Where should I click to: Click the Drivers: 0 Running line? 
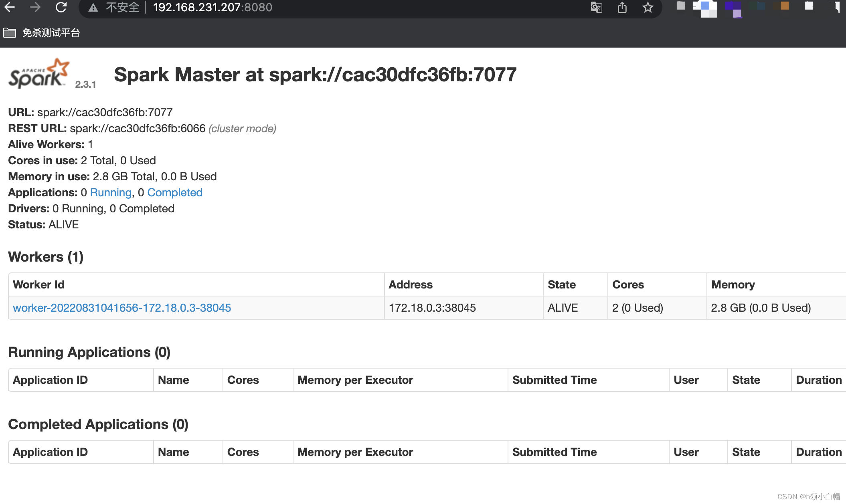pos(91,208)
